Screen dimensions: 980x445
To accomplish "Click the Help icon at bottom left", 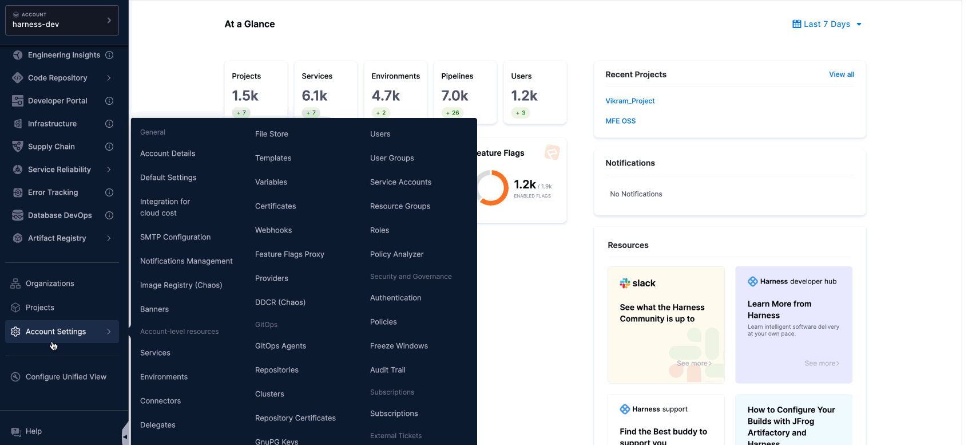I will pos(15,431).
